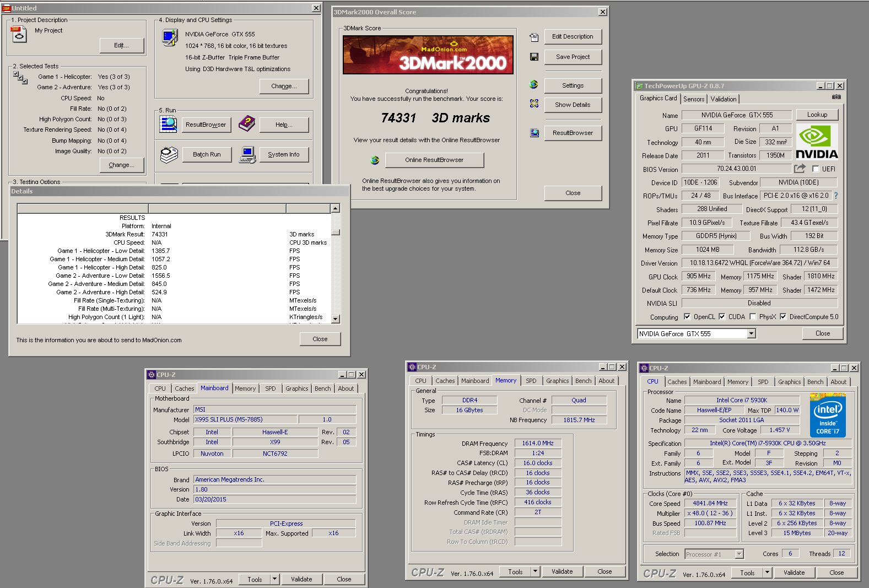The width and height of the screenshot is (869, 588).
Task: Toggle the OpenCL checkbox in GPU-Z
Action: point(687,317)
